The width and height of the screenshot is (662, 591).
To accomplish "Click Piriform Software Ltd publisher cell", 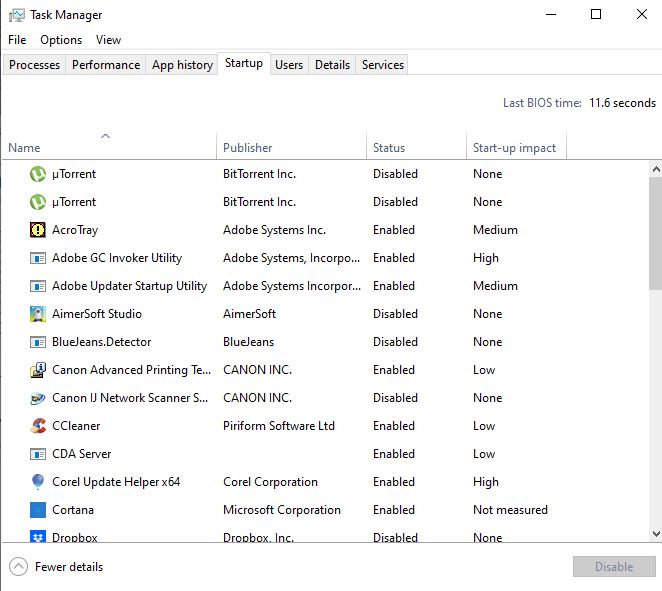I will pyautogui.click(x=279, y=426).
